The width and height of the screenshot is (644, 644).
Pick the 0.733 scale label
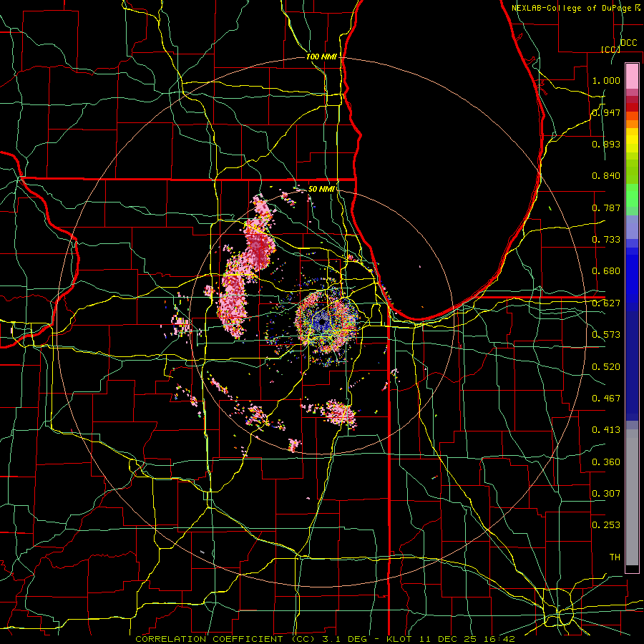tap(606, 240)
